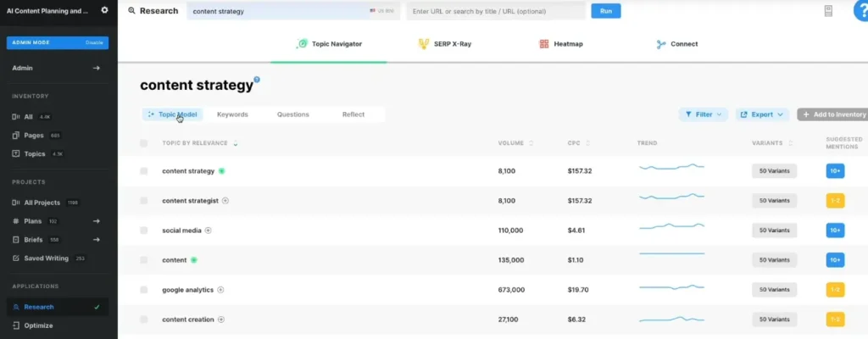Click 1-2 mentions badge for google analytics
The image size is (868, 339).
click(835, 290)
